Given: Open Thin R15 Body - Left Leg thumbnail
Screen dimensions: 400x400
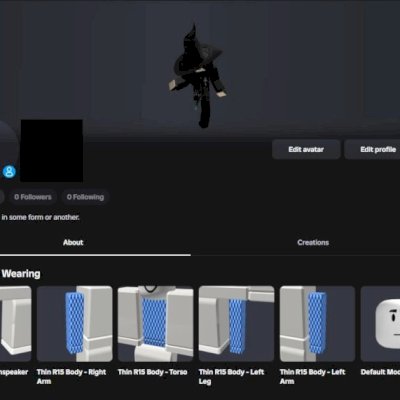Looking at the screenshot, I should pyautogui.click(x=236, y=324).
